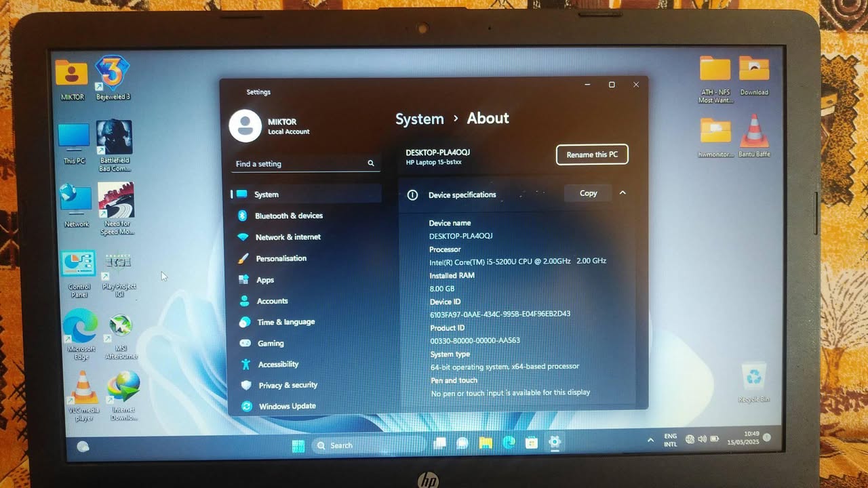Viewport: 868px width, 488px height.
Task: Open the Chat app on taskbar
Action: tap(462, 443)
